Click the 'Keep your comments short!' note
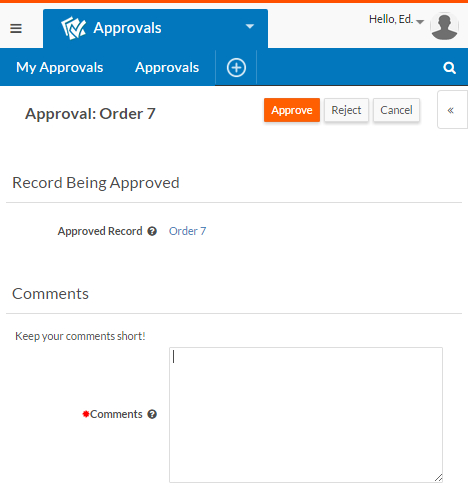Image resolution: width=468 pixels, height=489 pixels. (80, 336)
